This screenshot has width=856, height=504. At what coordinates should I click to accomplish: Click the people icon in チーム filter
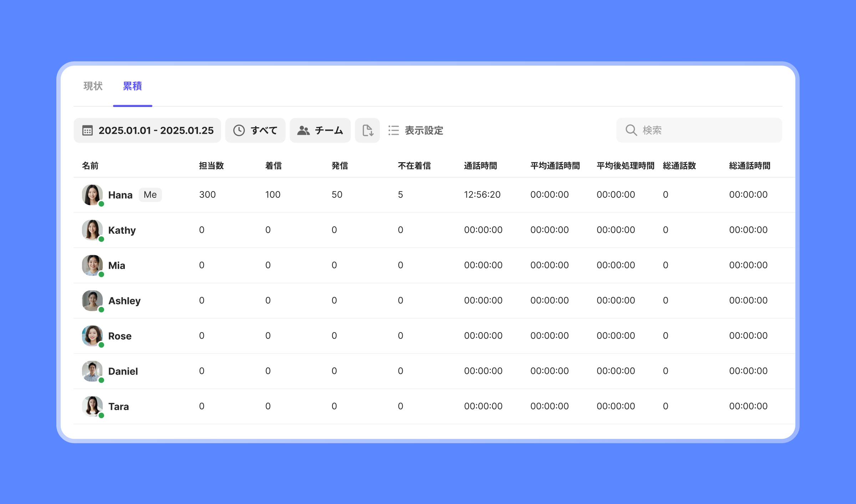click(x=303, y=130)
